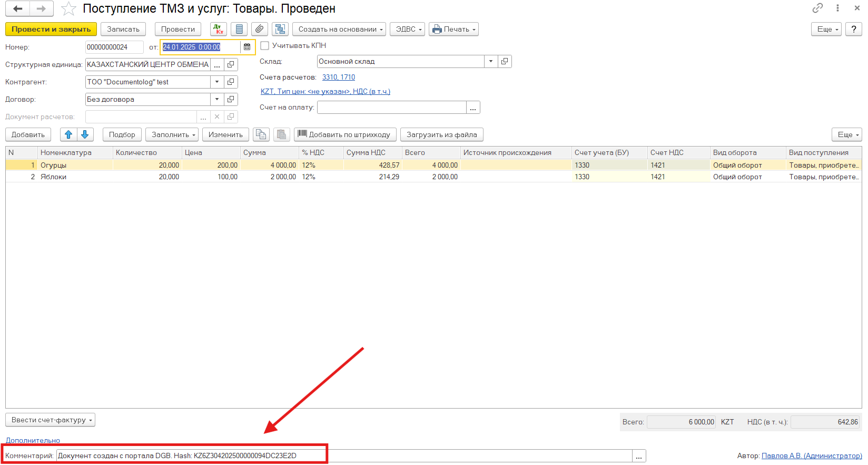Copy rows to clipboard icon
This screenshot has width=868, height=465.
coord(261,134)
